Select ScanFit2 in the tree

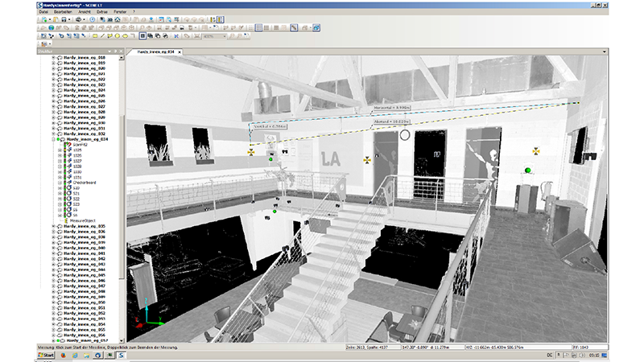coord(80,145)
